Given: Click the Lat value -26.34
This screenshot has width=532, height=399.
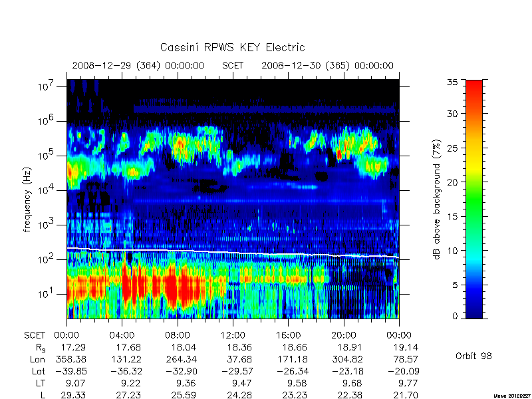Looking at the screenshot, I should [292, 371].
